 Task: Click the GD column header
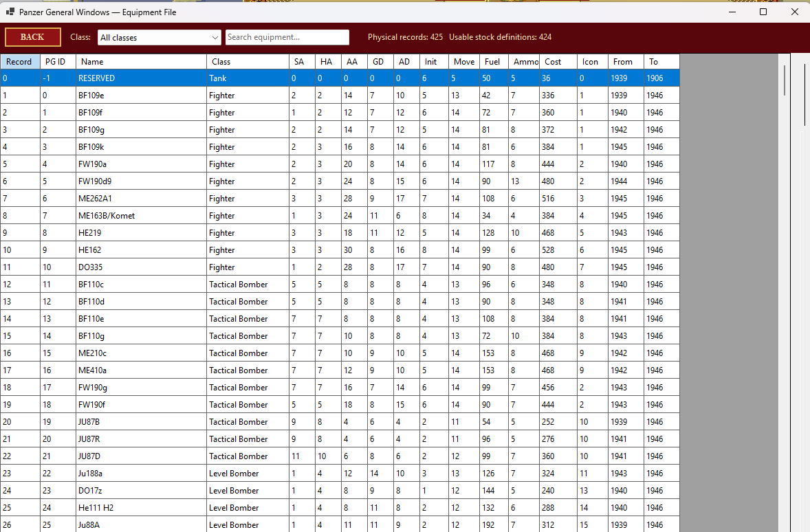pyautogui.click(x=380, y=61)
